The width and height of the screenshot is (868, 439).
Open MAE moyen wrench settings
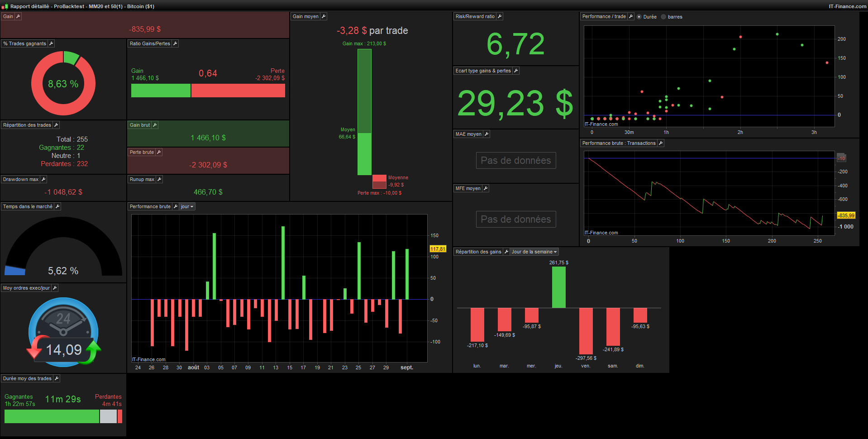[486, 134]
